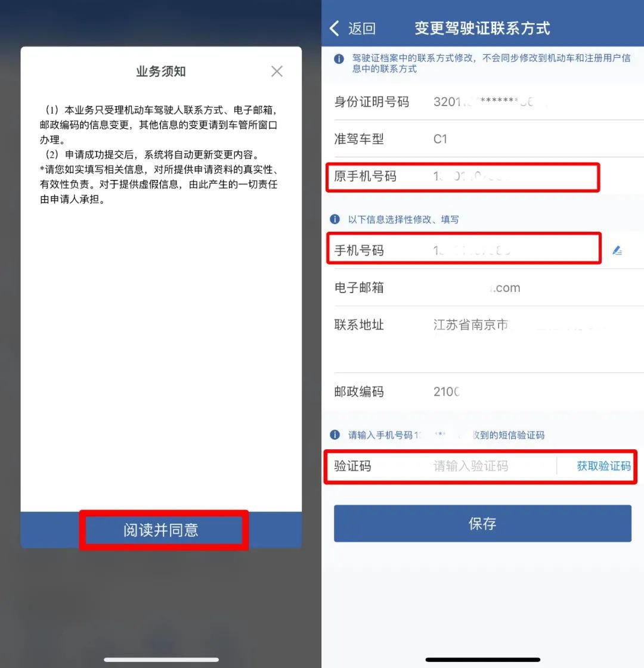The width and height of the screenshot is (644, 668).
Task: Tap the 身份证明号码 row
Action: pos(489,102)
